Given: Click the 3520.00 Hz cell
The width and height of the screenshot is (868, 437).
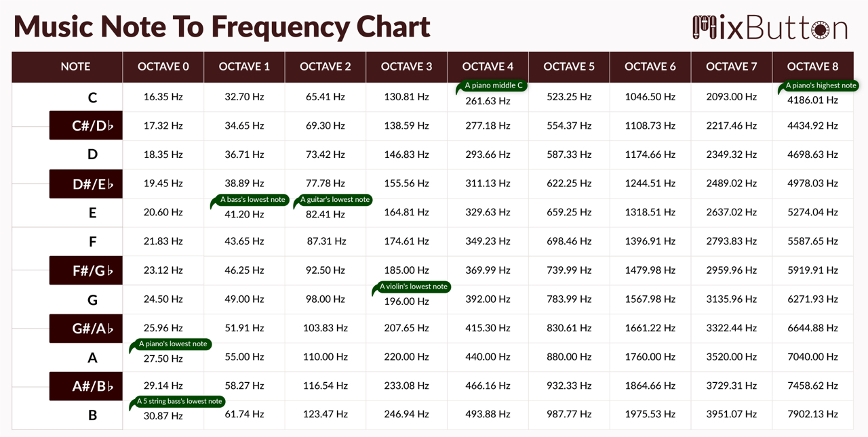Looking at the screenshot, I should coord(731,357).
